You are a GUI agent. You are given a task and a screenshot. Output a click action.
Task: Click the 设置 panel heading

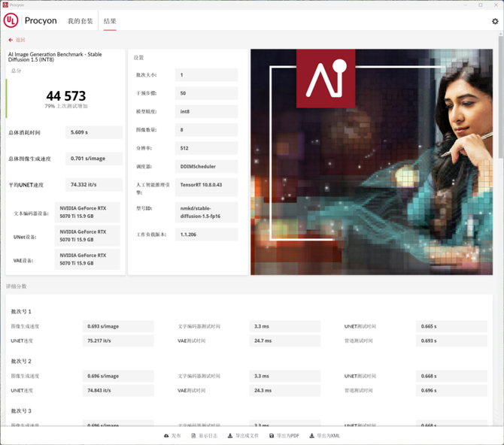click(x=138, y=58)
